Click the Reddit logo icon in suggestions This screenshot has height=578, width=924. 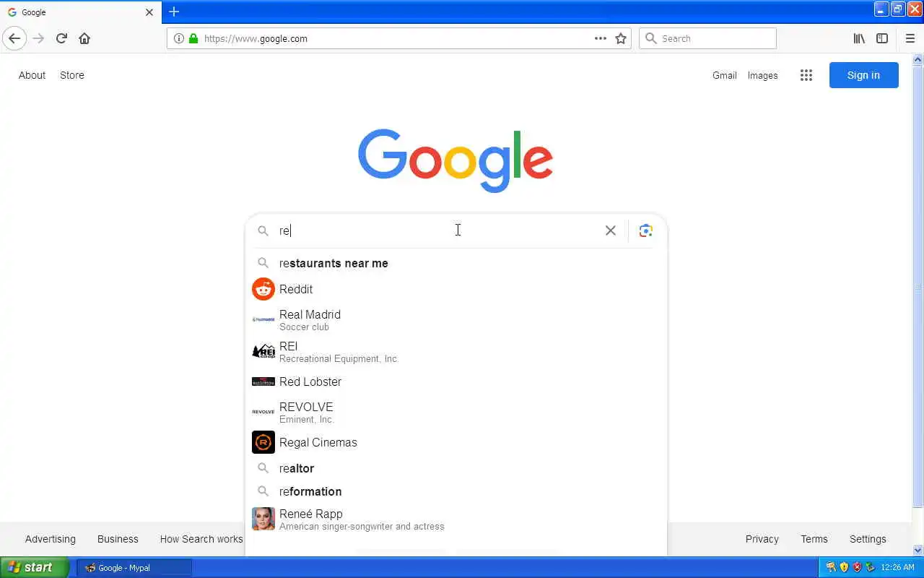click(x=263, y=289)
